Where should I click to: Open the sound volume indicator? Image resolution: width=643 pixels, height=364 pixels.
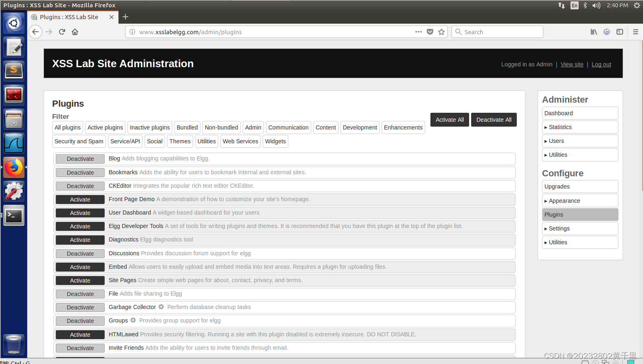point(596,5)
